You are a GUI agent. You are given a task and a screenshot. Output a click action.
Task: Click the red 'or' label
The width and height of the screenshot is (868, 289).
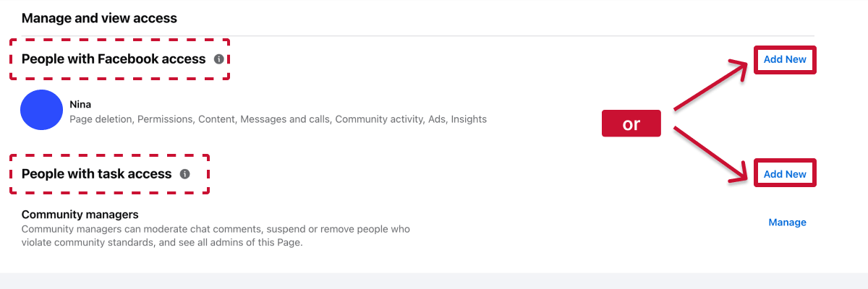point(631,124)
